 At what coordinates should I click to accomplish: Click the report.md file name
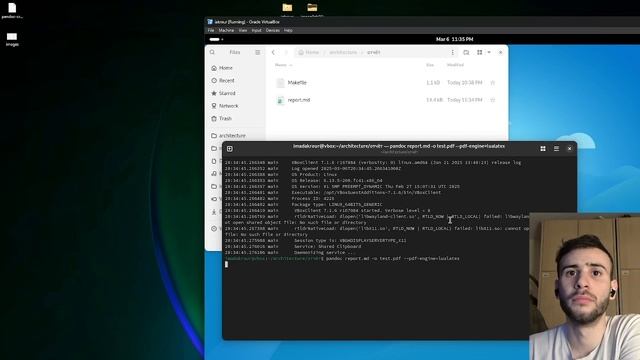click(299, 100)
